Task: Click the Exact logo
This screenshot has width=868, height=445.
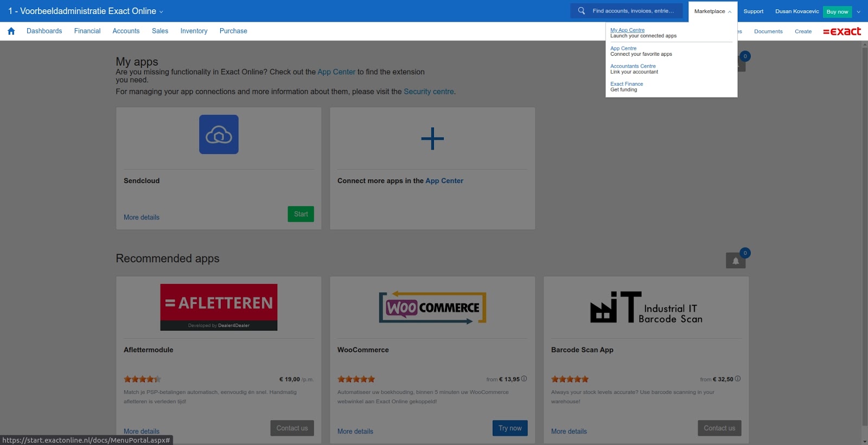Action: pos(842,31)
